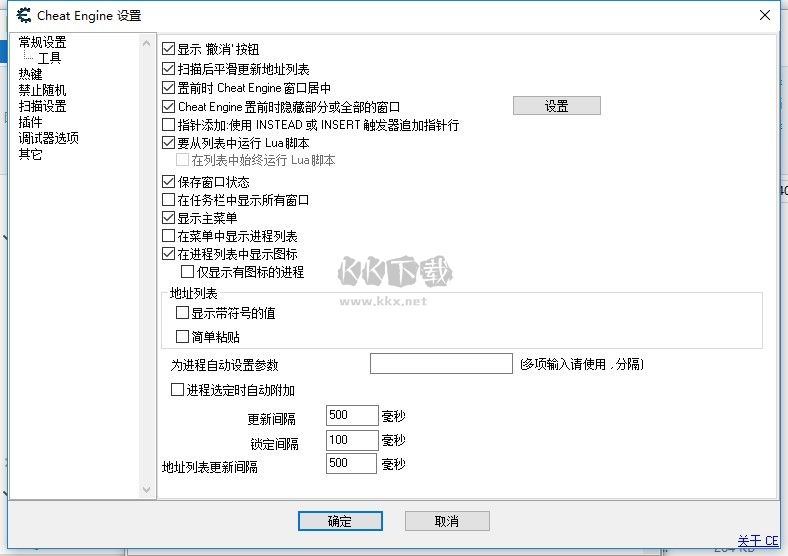Click the (多项输入请使用 , 分隔) hint text
This screenshot has width=788, height=556.
[x=582, y=364]
